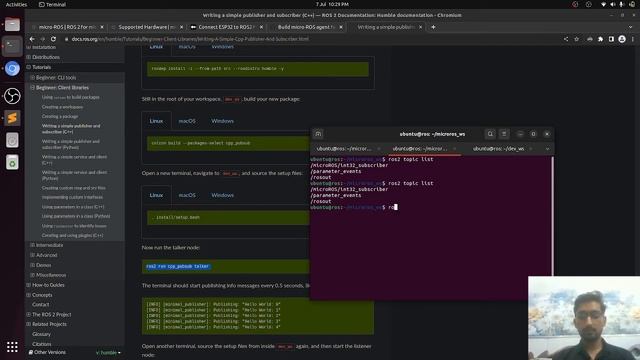
Task: Open the Chromium profile avatar
Action: pyautogui.click(x=622, y=39)
